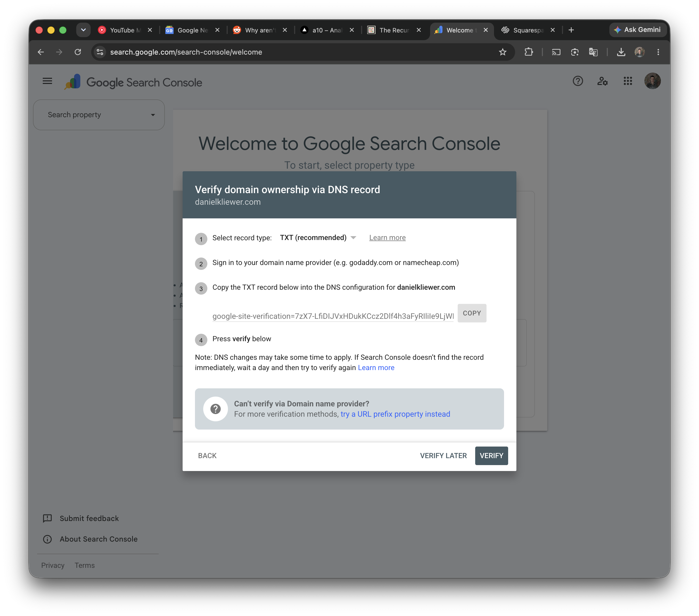The image size is (699, 616).
Task: Open Chrome downloads
Action: tap(621, 52)
